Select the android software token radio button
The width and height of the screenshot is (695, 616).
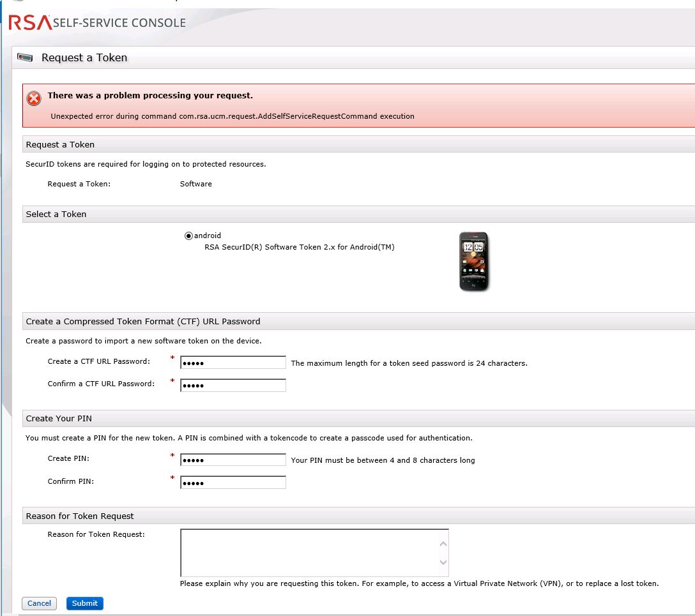pos(188,235)
